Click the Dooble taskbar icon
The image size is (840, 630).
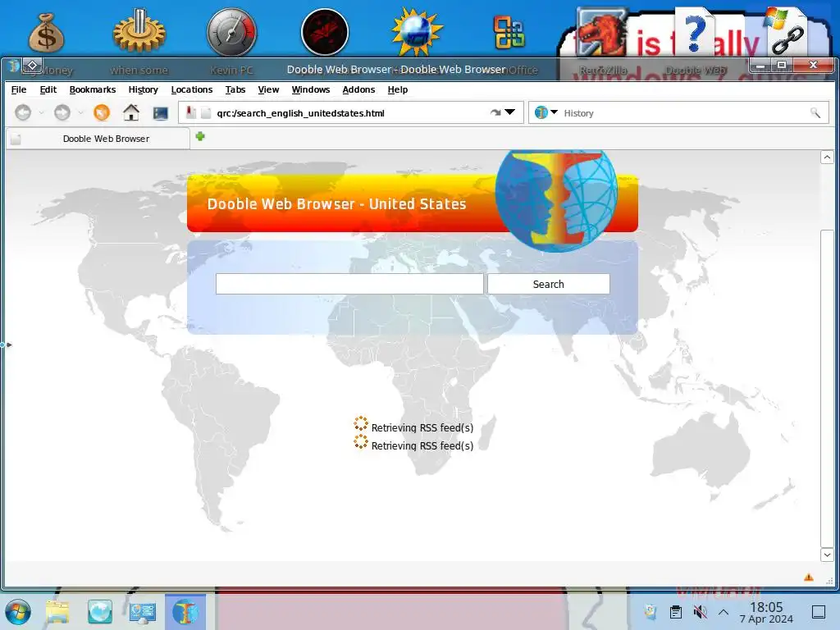point(185,612)
